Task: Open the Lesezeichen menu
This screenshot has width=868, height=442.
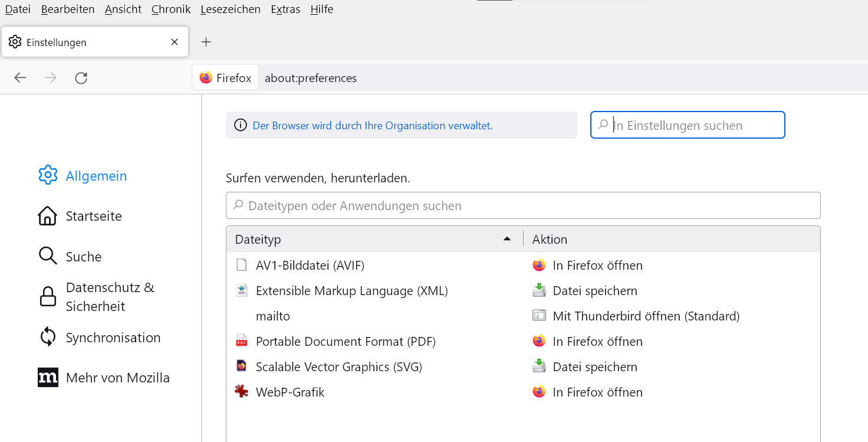Action: pos(230,9)
